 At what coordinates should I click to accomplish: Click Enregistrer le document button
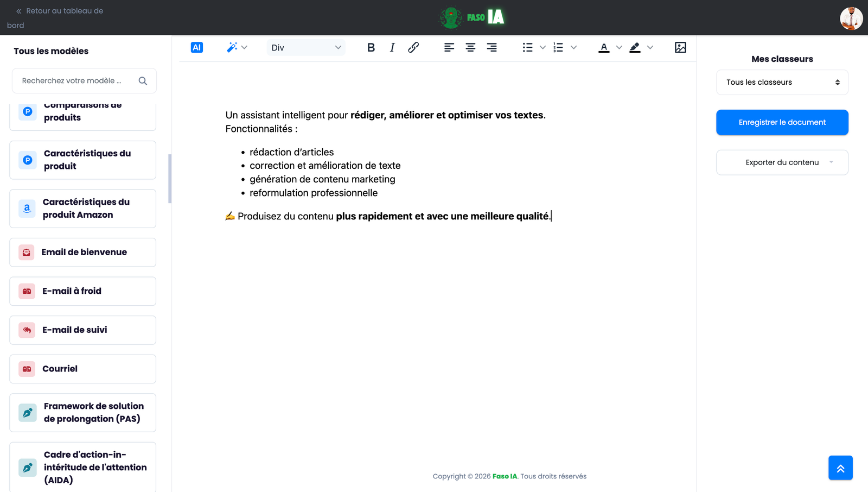pyautogui.click(x=782, y=123)
